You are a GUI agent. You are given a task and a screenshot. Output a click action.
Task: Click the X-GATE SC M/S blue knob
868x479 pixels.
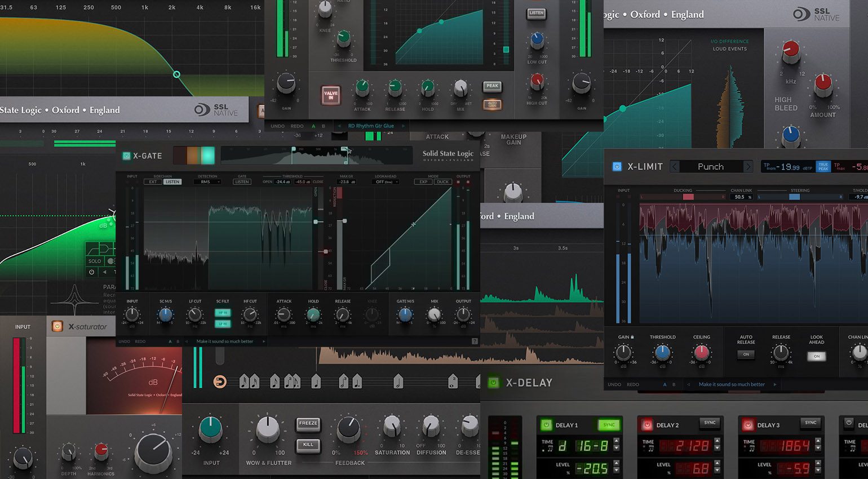point(165,315)
